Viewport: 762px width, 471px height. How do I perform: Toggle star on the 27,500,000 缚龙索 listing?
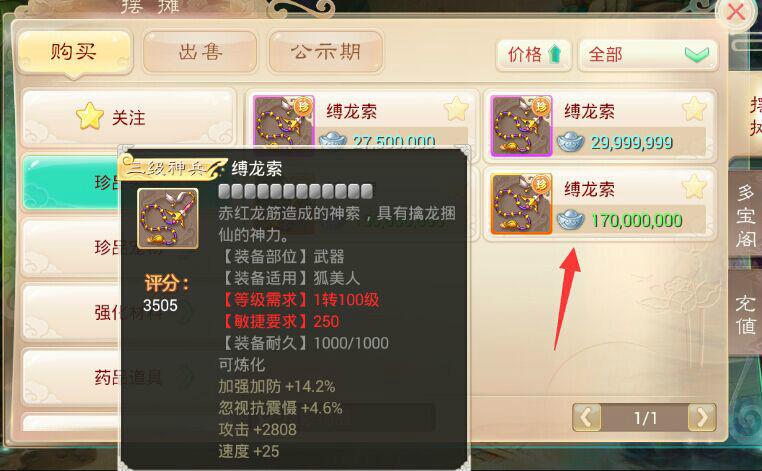456,108
